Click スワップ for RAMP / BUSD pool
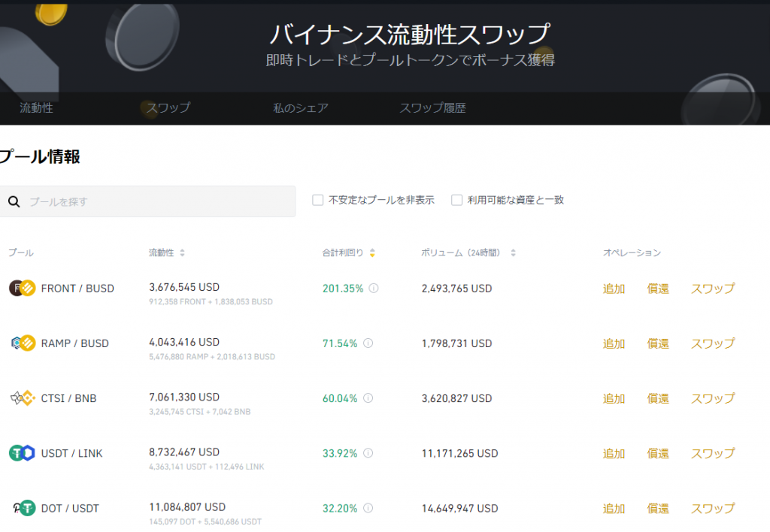770x532 pixels. pos(713,343)
